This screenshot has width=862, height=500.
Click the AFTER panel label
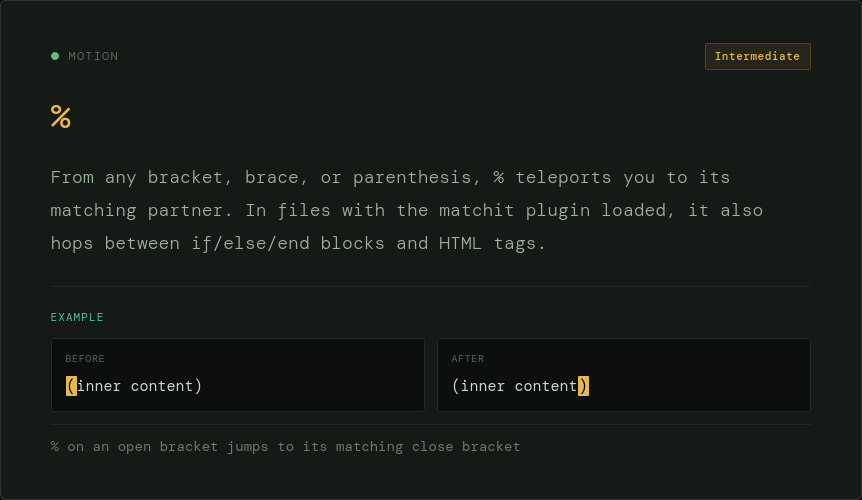tap(468, 359)
